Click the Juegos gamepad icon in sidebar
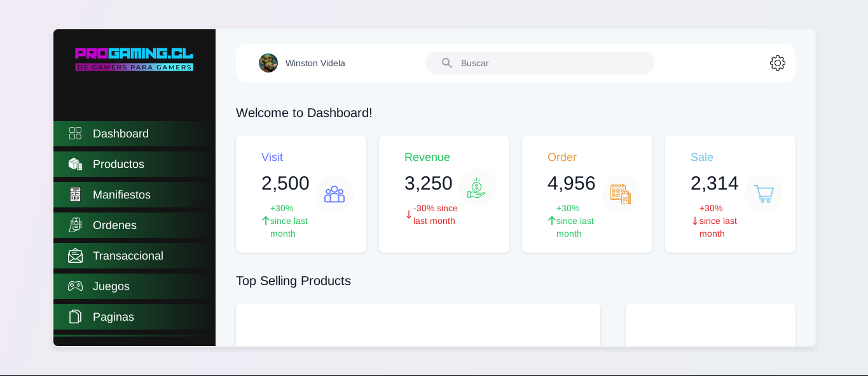 pos(76,286)
